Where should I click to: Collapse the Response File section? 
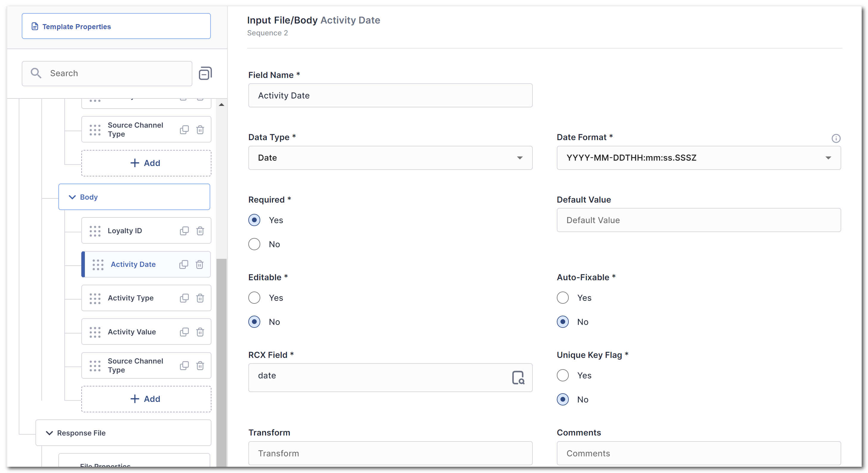click(x=49, y=433)
